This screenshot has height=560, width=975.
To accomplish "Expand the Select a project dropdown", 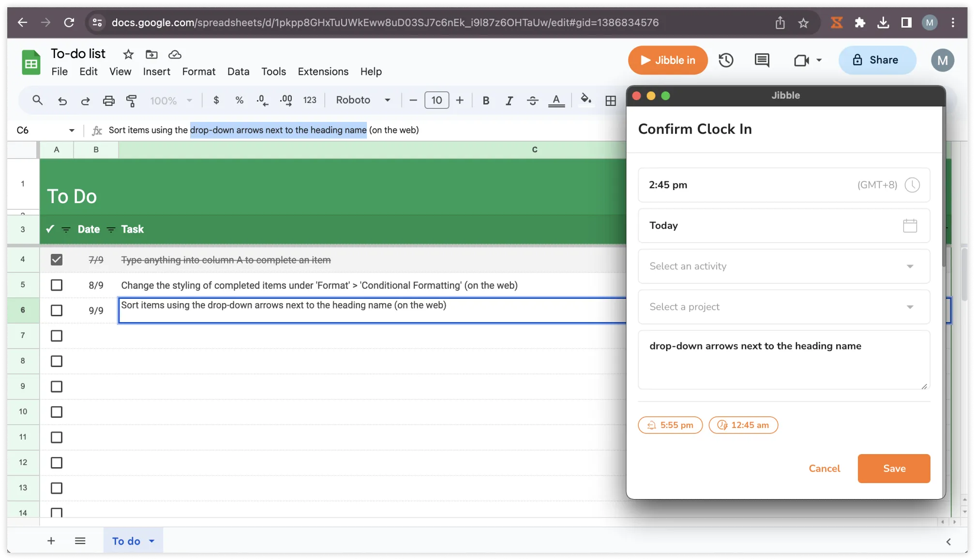I will pyautogui.click(x=784, y=307).
